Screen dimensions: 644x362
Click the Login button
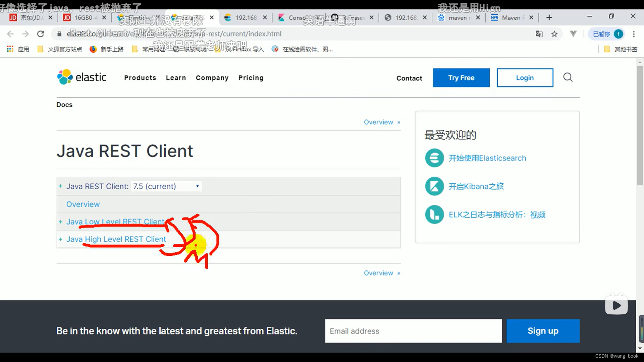click(525, 78)
